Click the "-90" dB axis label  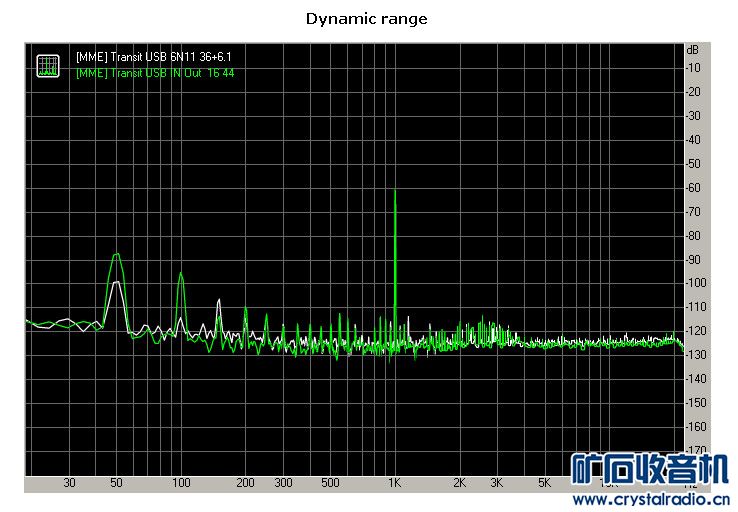pyautogui.click(x=693, y=260)
